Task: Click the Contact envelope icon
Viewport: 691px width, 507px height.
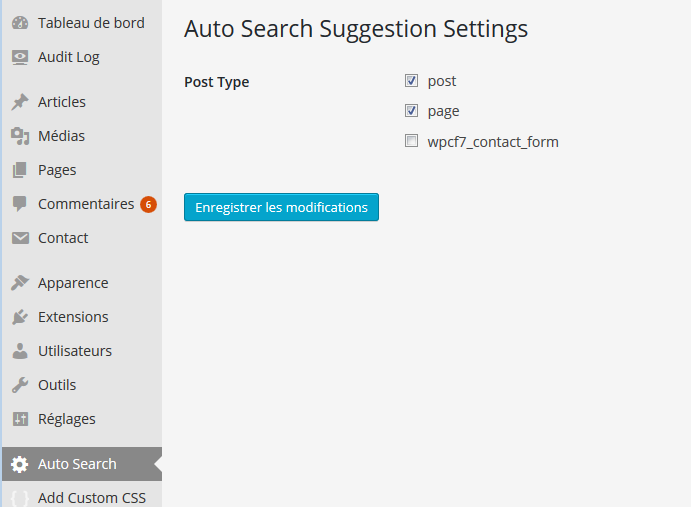Action: coord(20,238)
